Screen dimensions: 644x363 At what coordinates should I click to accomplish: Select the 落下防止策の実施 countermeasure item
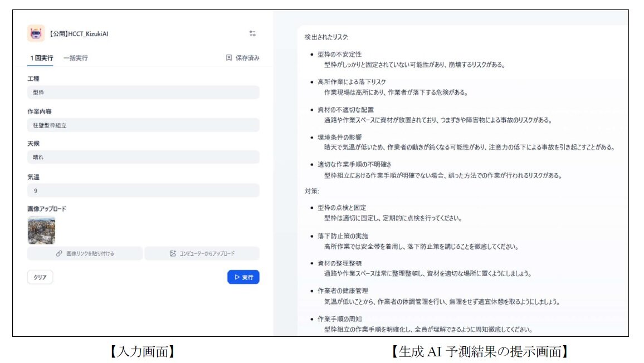coord(343,236)
